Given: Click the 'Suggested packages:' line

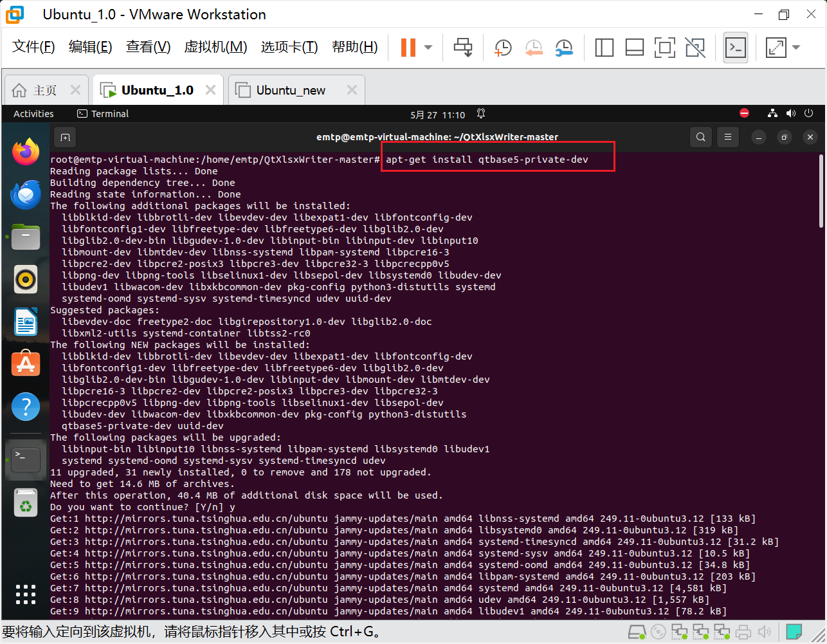Looking at the screenshot, I should click(x=105, y=310).
